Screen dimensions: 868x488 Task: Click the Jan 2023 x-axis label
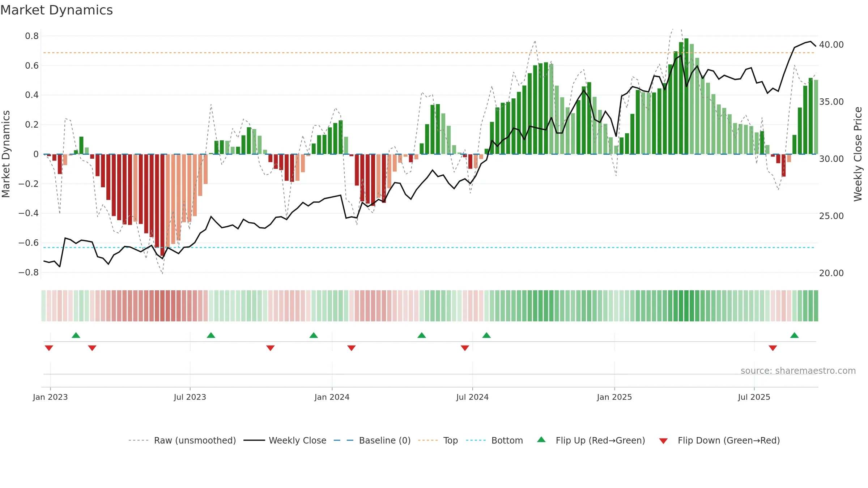50,397
